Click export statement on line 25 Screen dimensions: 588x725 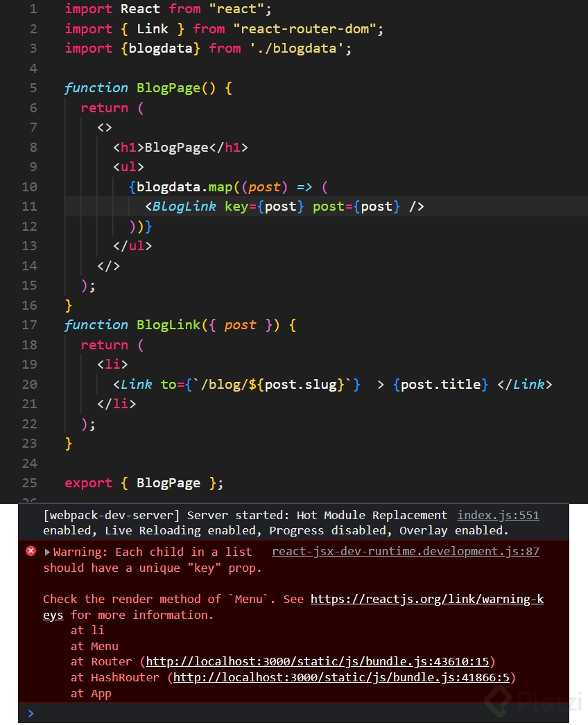point(144,482)
